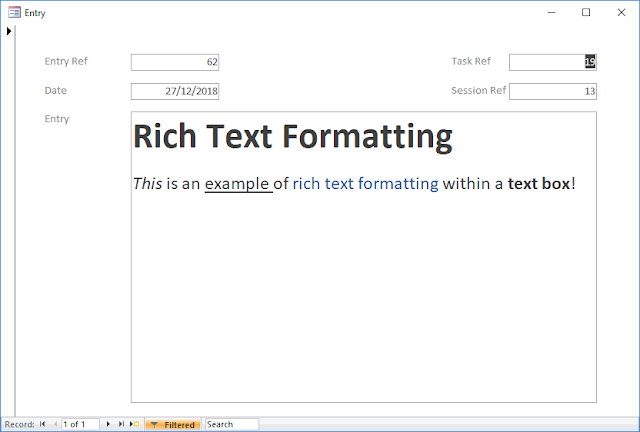Viewport: 640px width, 432px height.
Task: Click the Session Ref label
Action: pyautogui.click(x=478, y=90)
